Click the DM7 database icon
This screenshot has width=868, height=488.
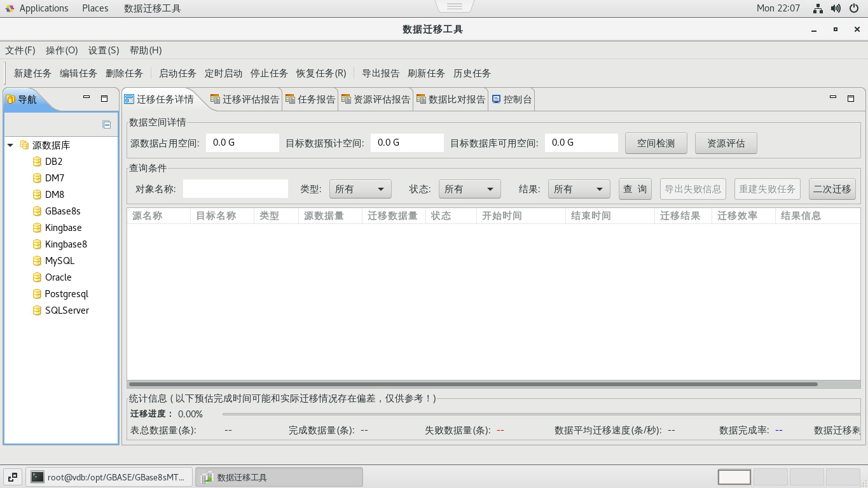tap(37, 178)
